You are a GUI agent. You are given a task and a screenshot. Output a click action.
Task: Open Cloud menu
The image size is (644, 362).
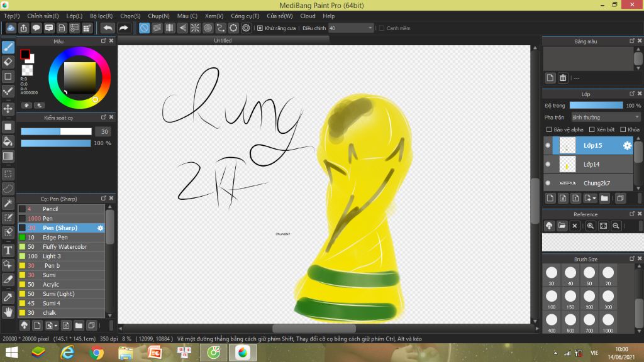click(308, 16)
